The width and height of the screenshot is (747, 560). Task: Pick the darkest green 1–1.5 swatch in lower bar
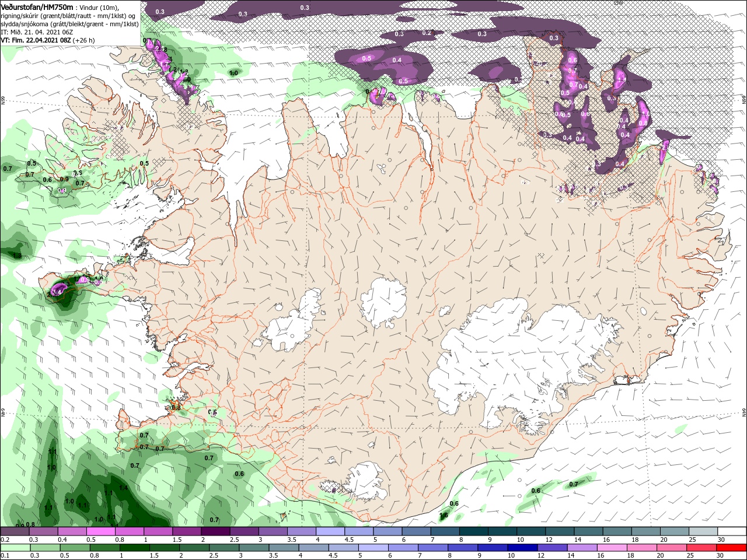pyautogui.click(x=135, y=548)
